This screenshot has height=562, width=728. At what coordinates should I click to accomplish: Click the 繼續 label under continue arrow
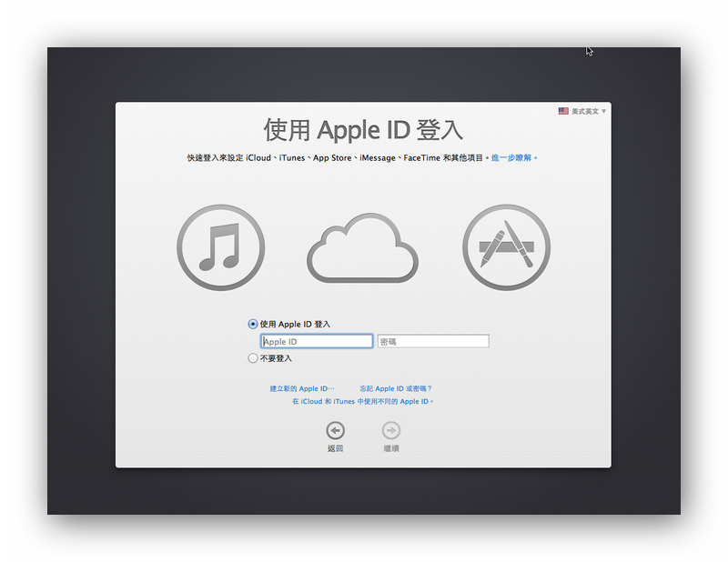point(391,448)
